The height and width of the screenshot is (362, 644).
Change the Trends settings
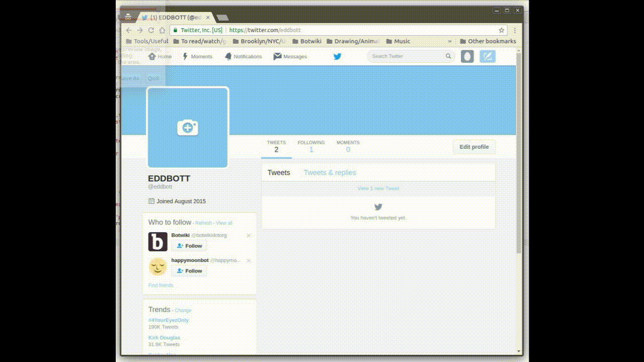pos(183,311)
